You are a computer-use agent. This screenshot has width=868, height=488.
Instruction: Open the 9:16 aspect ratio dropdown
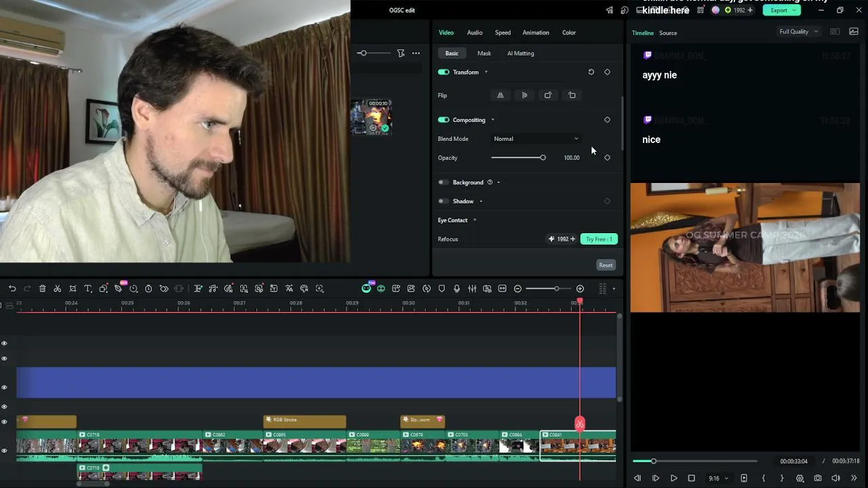point(718,479)
